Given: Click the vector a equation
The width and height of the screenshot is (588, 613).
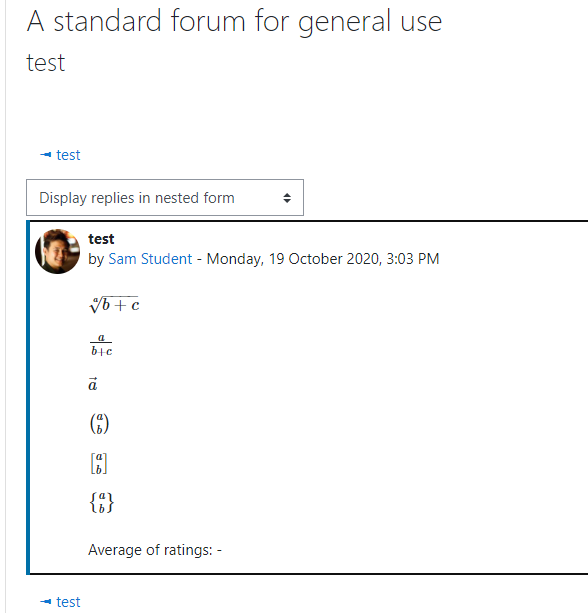Looking at the screenshot, I should pos(93,384).
